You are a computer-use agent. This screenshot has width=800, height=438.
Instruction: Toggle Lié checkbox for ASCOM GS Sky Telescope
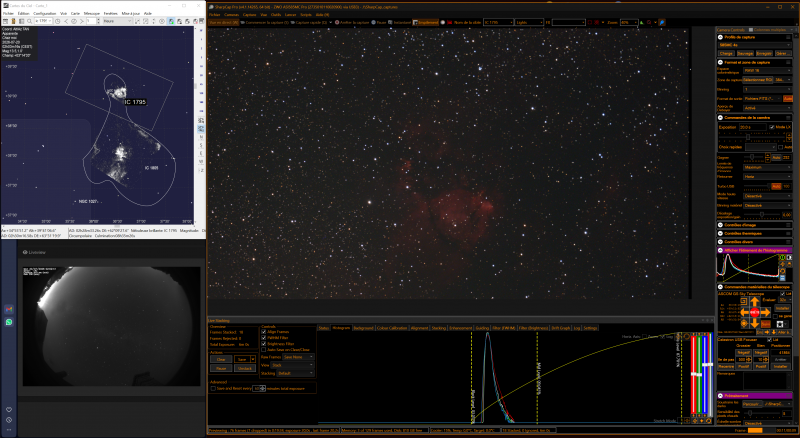pyautogui.click(x=782, y=294)
